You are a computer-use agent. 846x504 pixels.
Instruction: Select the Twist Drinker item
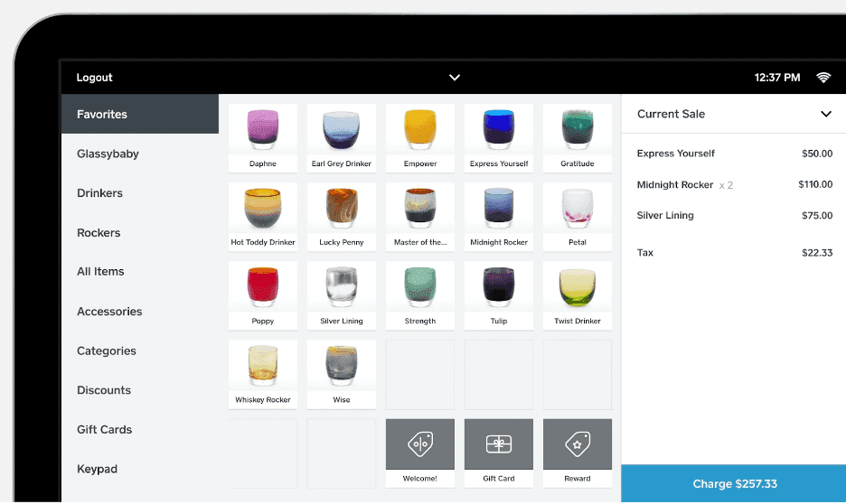[x=578, y=295]
